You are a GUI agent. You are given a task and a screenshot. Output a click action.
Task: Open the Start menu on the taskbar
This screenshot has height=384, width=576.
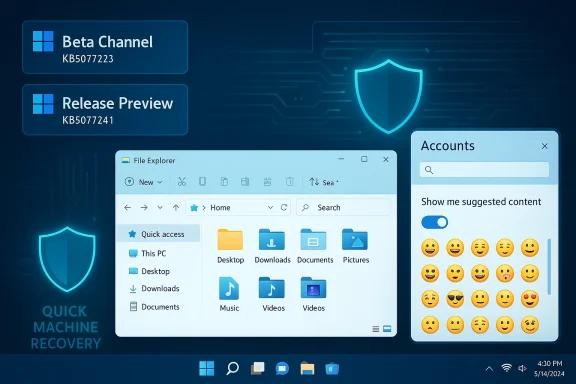tap(206, 368)
